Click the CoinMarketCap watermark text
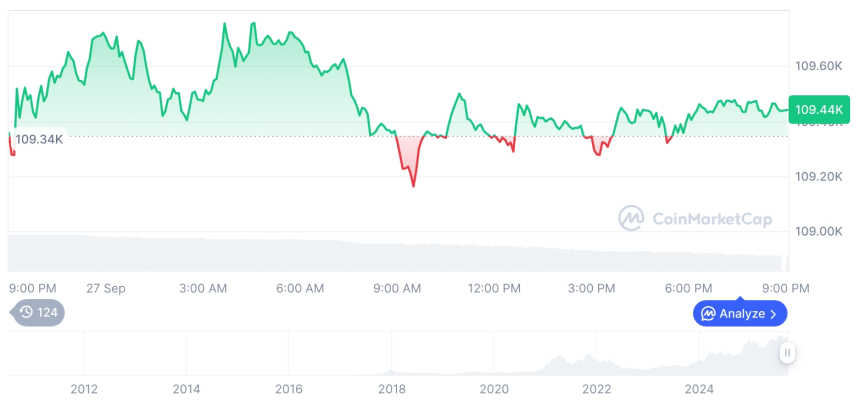The height and width of the screenshot is (401, 860). coord(711,219)
